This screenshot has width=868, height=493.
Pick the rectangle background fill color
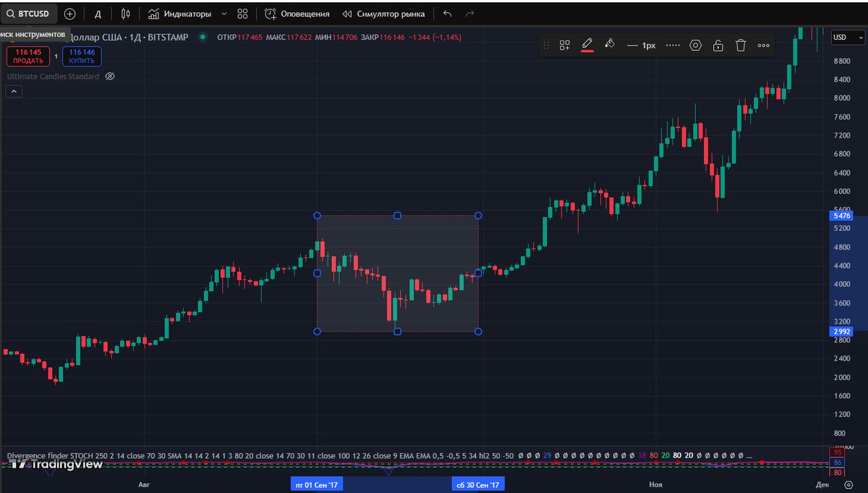pyautogui.click(x=609, y=44)
